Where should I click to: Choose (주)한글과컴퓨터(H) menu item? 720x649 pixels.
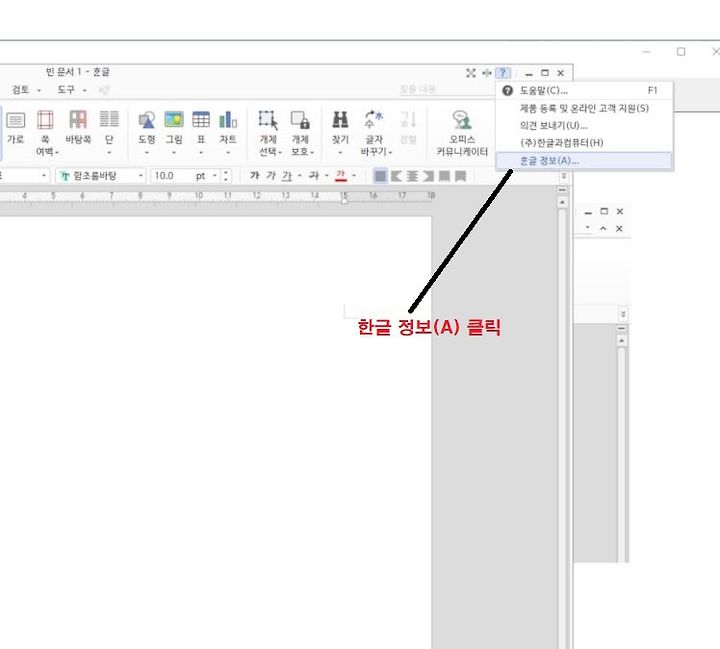(584, 143)
